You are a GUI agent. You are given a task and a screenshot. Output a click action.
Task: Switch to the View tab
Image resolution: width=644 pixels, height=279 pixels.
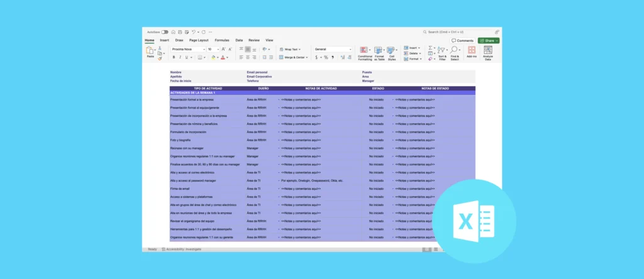[x=269, y=40]
